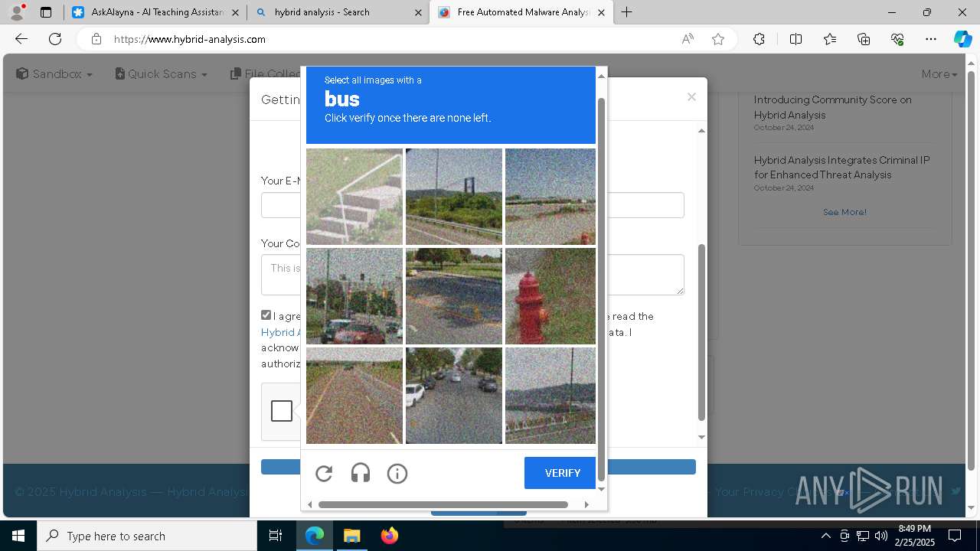
Task: Click the Twitter icon in footer
Action: (x=956, y=491)
